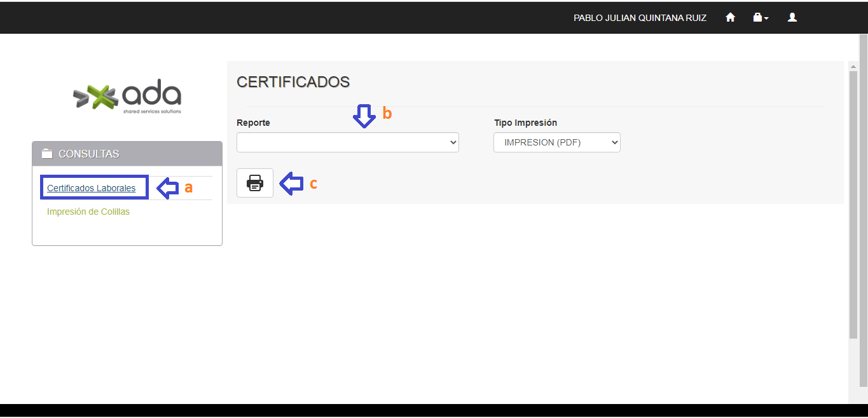
Task: Click the blue arrow beside the printer button
Action: [x=291, y=184]
